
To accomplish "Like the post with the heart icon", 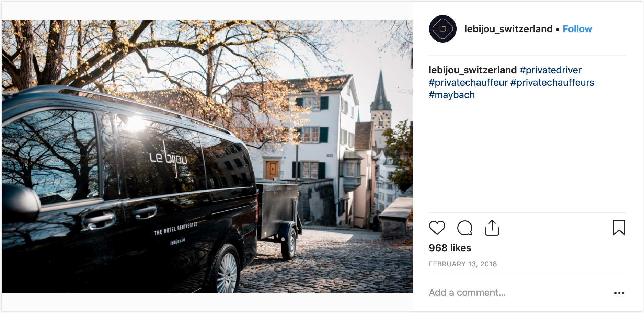I will [x=437, y=228].
